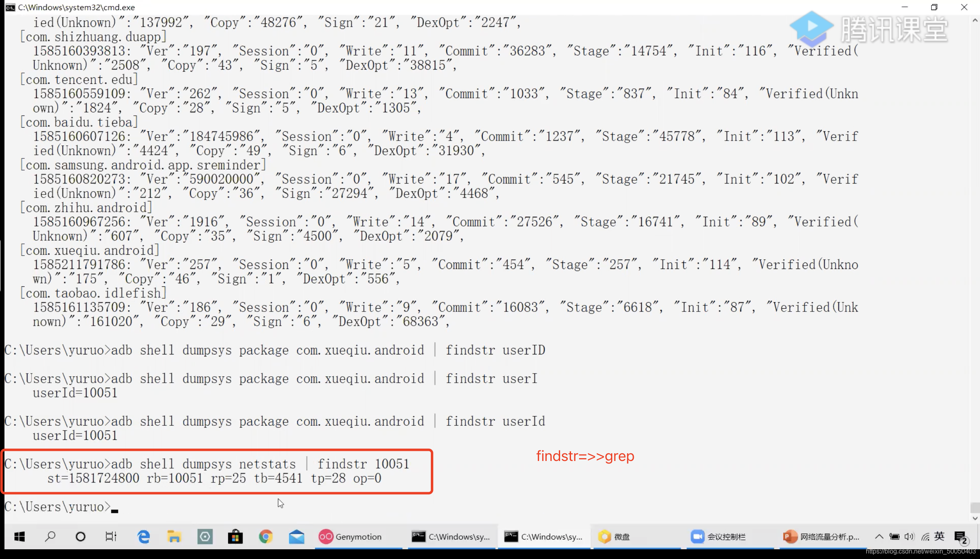Toggle 英 input language indicator
The height and width of the screenshot is (559, 980).
(940, 536)
